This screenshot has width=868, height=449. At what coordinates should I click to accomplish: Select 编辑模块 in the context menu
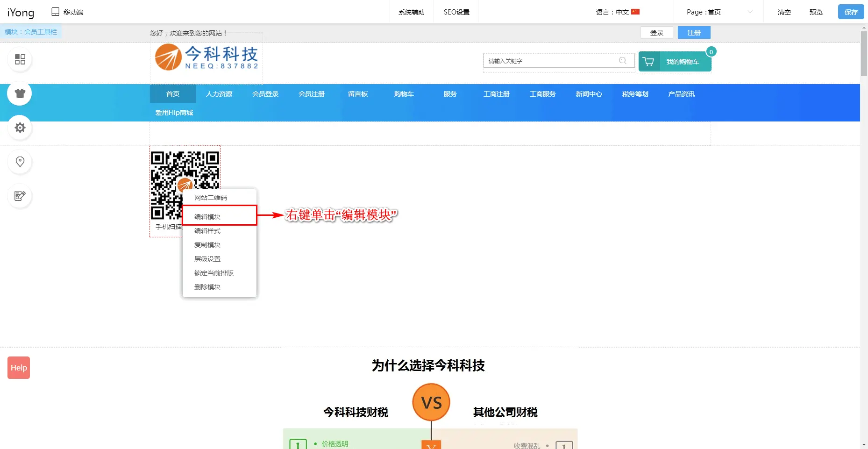tap(207, 217)
